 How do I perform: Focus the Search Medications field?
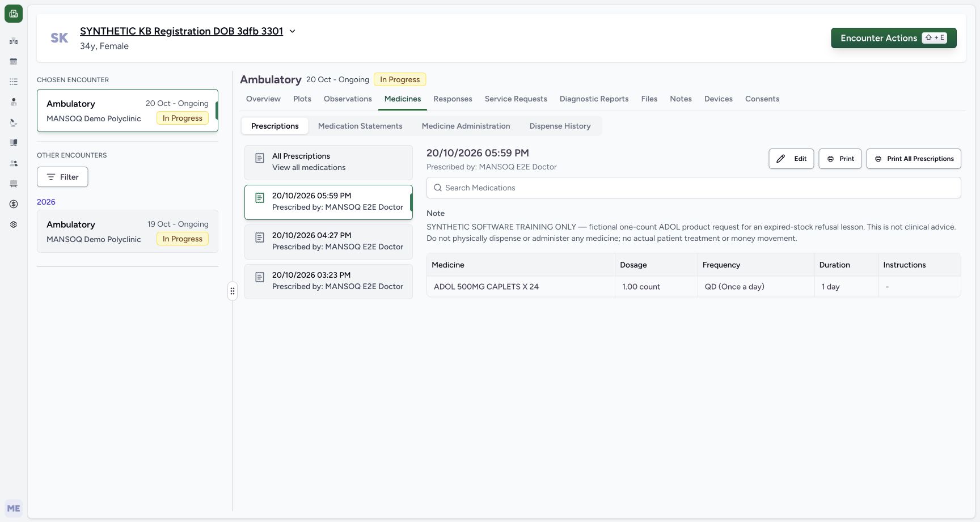[x=694, y=188]
